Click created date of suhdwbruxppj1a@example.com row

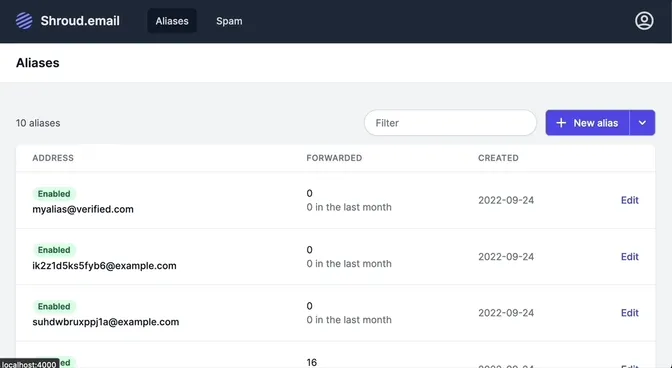coord(506,313)
